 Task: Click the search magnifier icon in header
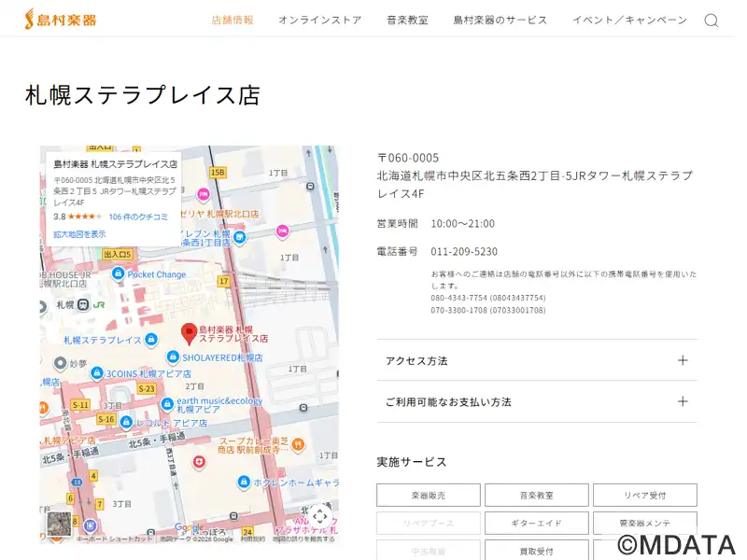click(711, 21)
